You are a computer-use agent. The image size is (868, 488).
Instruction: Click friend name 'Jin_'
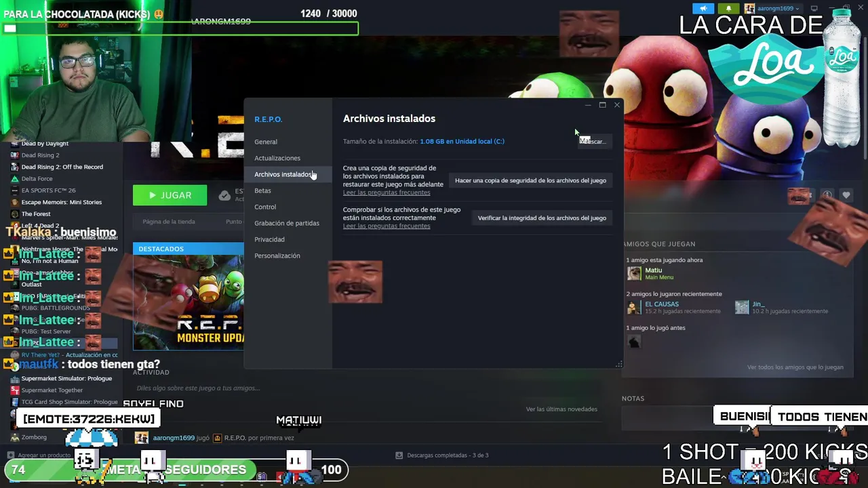[758, 304]
